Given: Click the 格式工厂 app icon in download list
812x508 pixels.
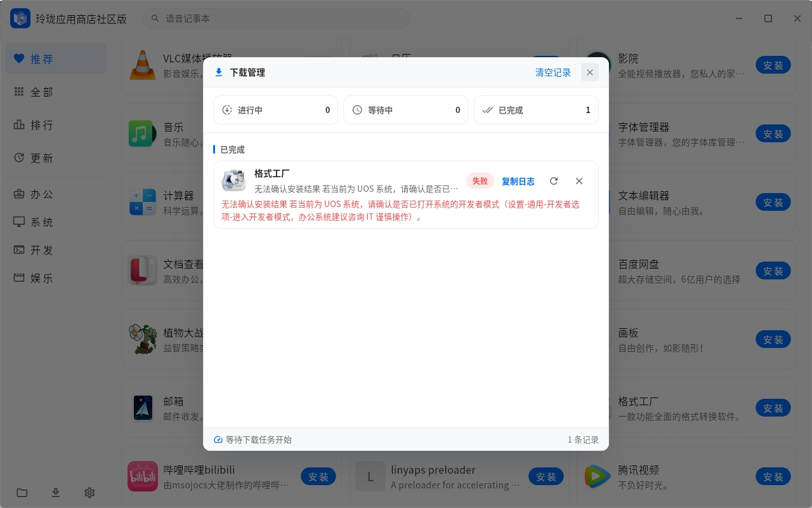Looking at the screenshot, I should [x=234, y=181].
